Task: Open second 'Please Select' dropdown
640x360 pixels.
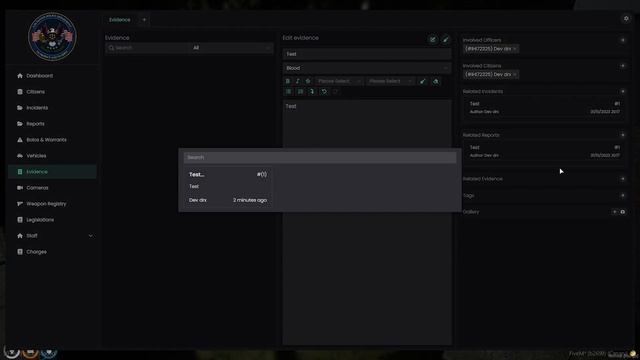Action: pos(390,81)
